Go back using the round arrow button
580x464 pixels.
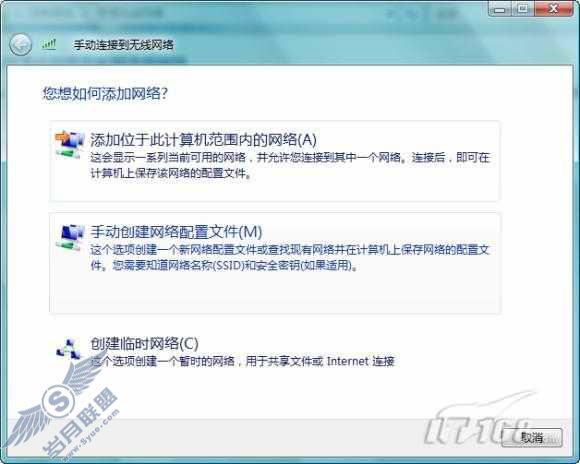click(20, 45)
